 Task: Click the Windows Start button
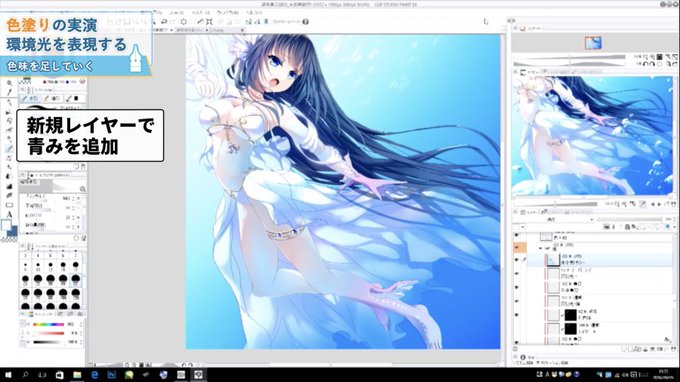click(8, 375)
